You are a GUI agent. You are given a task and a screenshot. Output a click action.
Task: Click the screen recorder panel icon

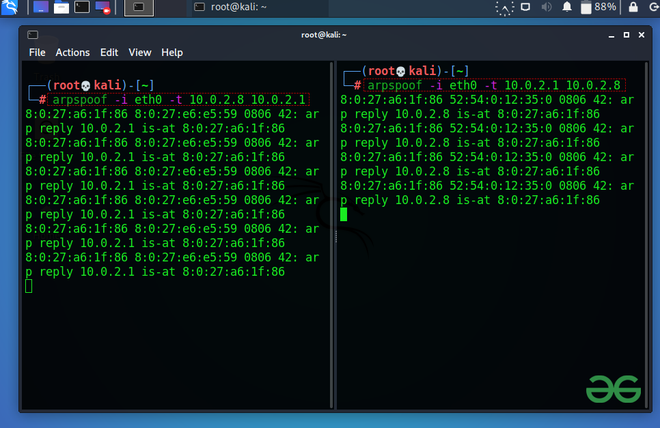[102, 7]
